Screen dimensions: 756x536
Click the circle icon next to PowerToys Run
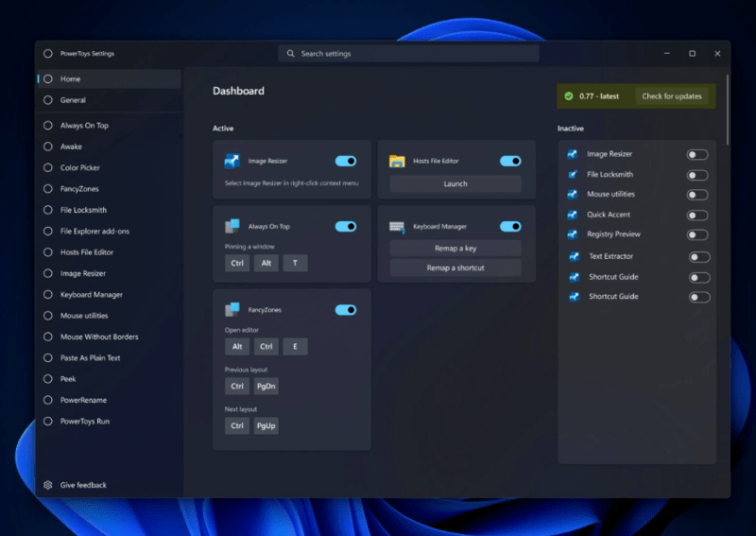(x=48, y=422)
